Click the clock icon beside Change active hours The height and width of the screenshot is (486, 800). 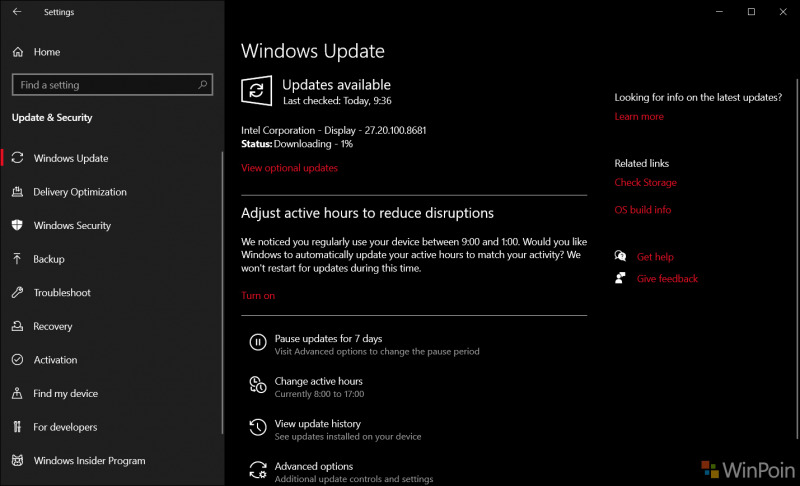(258, 385)
